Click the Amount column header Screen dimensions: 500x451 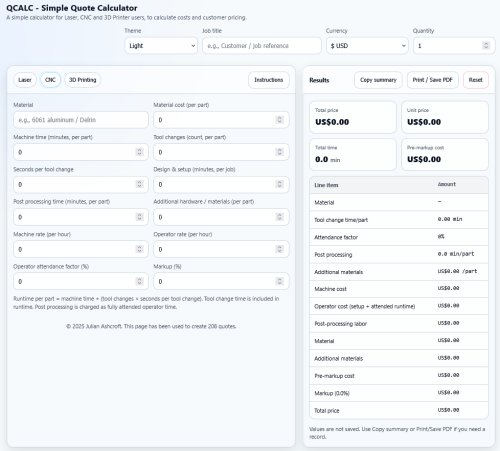tap(447, 184)
